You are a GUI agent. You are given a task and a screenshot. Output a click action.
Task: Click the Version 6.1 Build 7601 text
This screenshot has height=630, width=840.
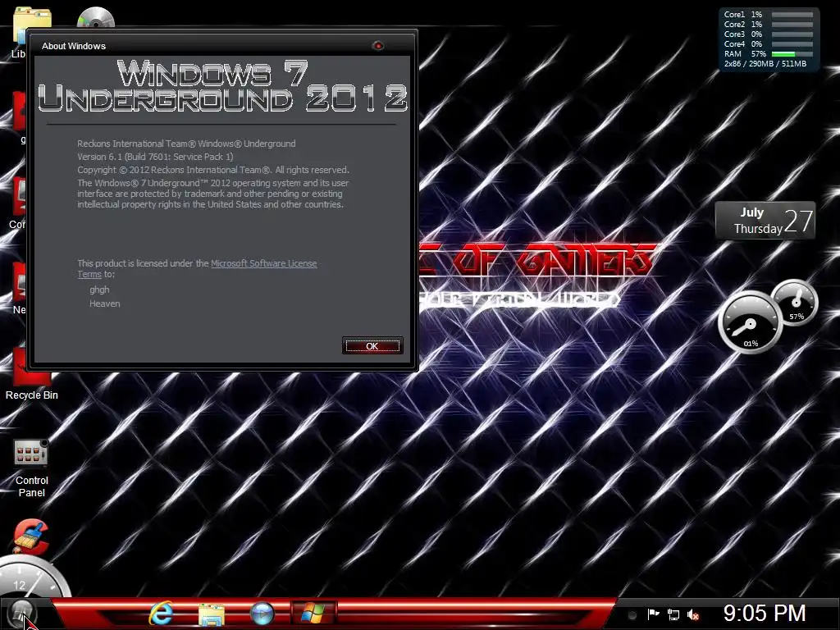[155, 157]
